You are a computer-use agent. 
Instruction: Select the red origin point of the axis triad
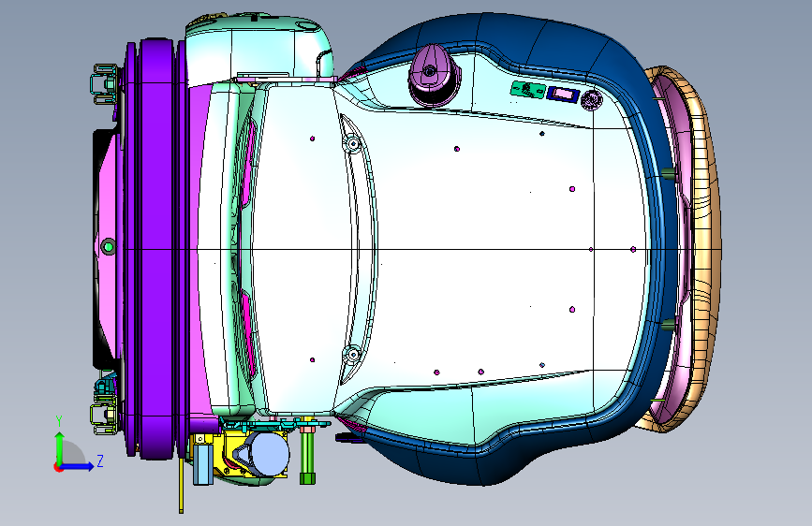tap(58, 467)
